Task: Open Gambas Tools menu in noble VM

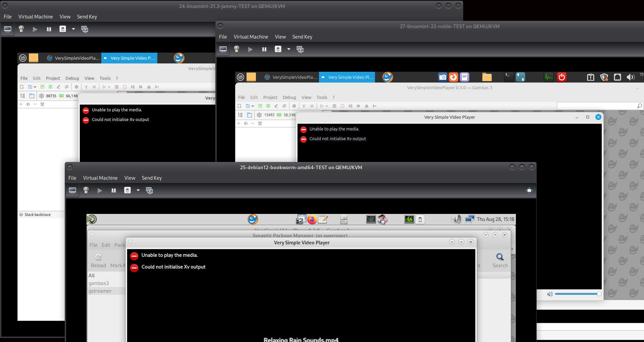Action: click(322, 98)
